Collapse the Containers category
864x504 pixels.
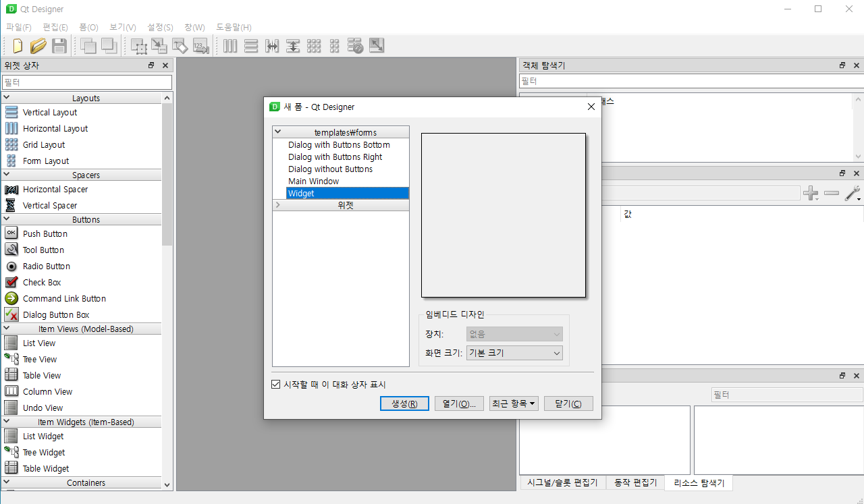[7, 482]
